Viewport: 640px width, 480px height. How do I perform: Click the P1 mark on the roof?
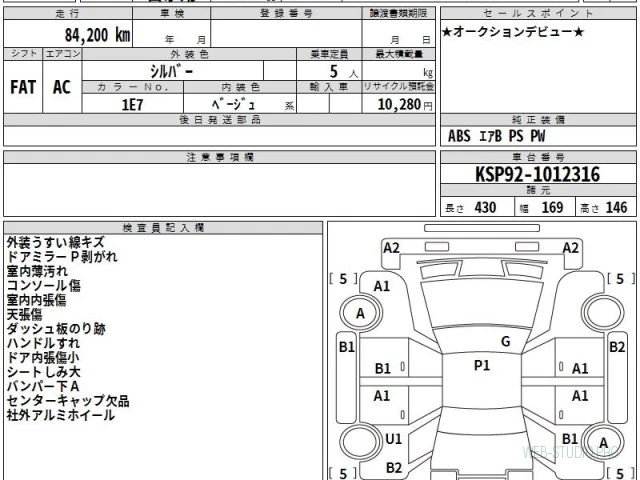(482, 365)
